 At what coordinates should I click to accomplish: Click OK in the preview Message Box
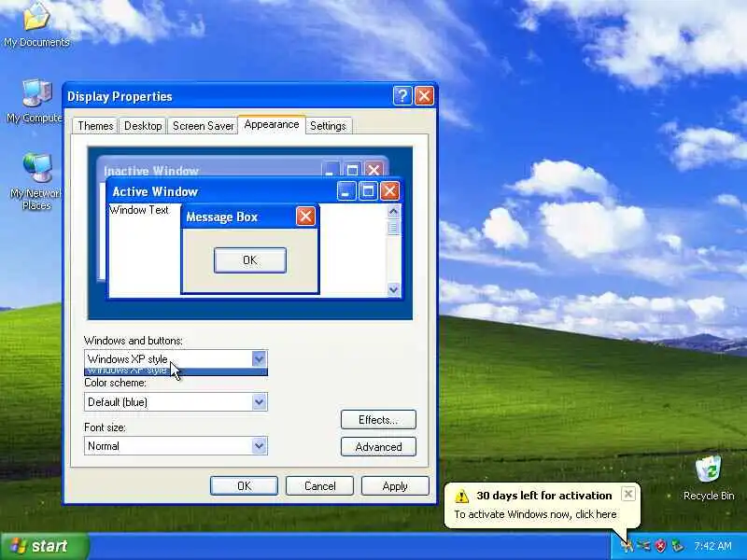click(x=250, y=260)
